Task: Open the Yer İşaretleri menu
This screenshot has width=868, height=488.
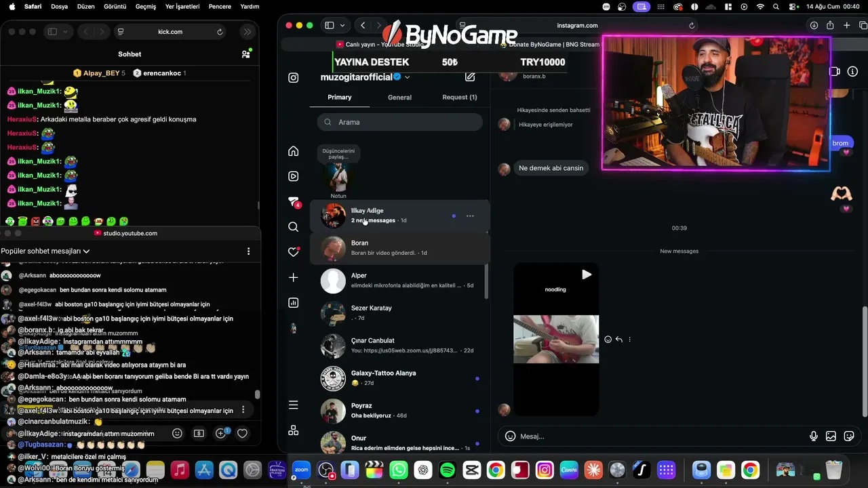Action: pos(182,6)
